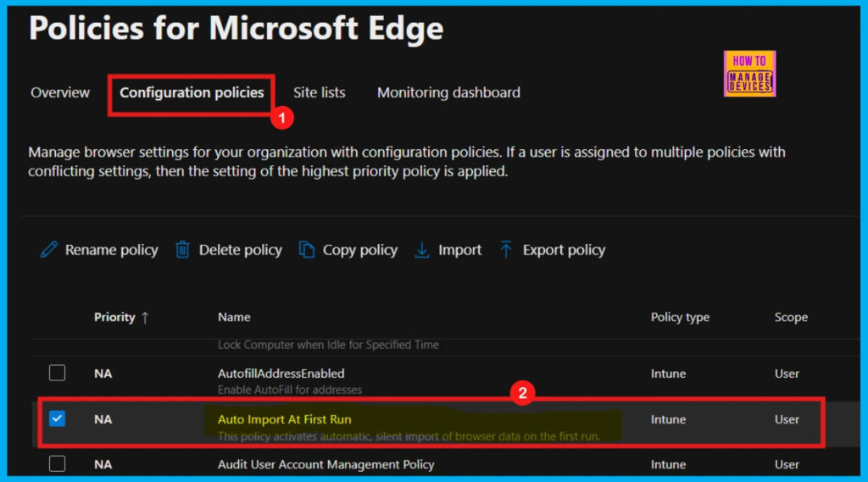
Task: Click User scope in Audit User Account row
Action: [x=787, y=464]
